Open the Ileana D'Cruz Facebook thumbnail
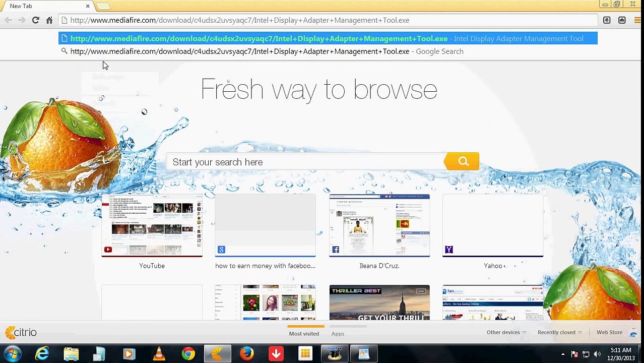644x363 pixels. click(379, 225)
